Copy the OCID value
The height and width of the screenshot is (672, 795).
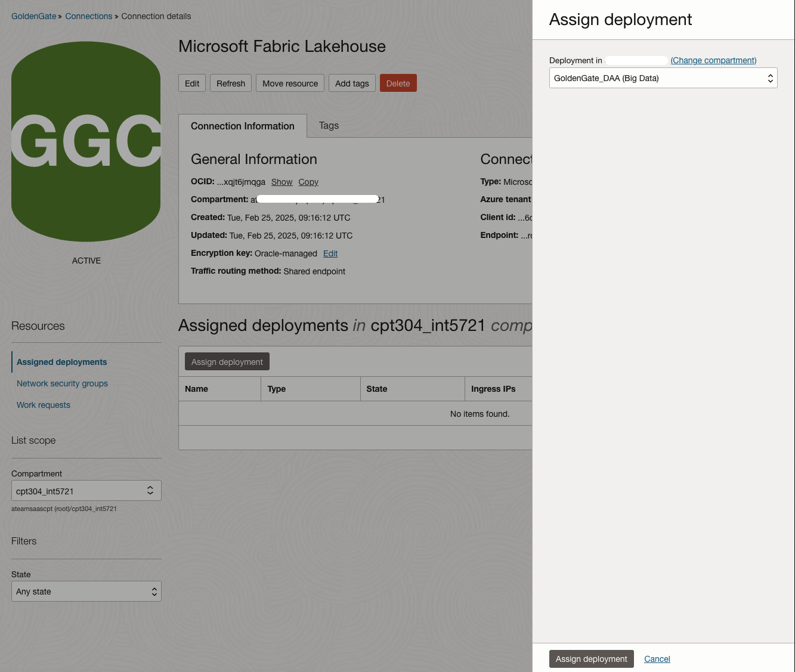[x=308, y=182]
